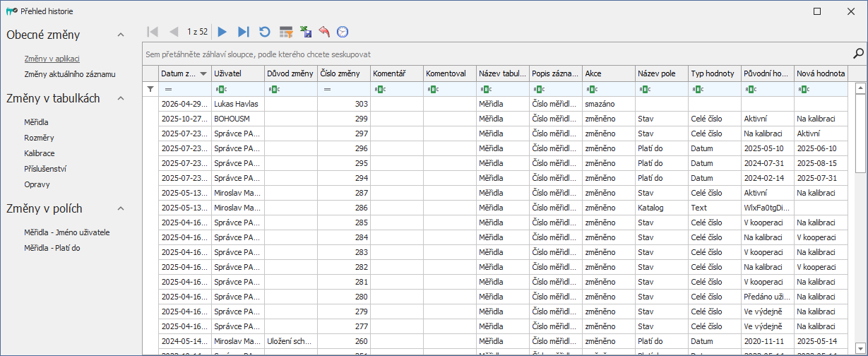This screenshot has width=868, height=356.
Task: Sort by Uživatel column header
Action: tap(238, 73)
